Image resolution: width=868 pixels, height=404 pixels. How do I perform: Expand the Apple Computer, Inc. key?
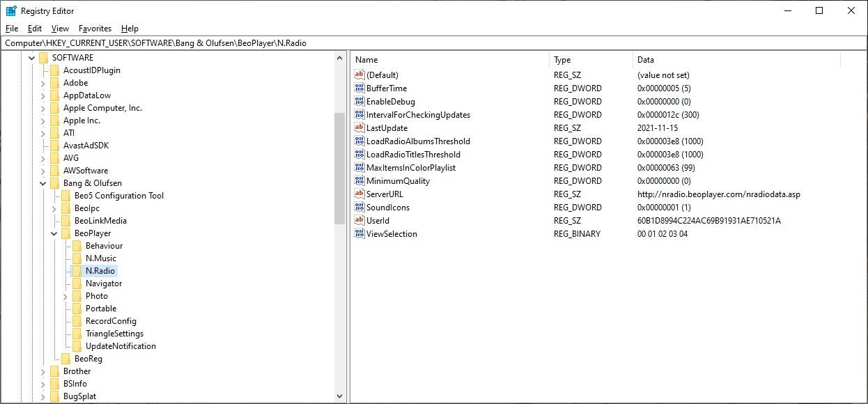pos(42,108)
